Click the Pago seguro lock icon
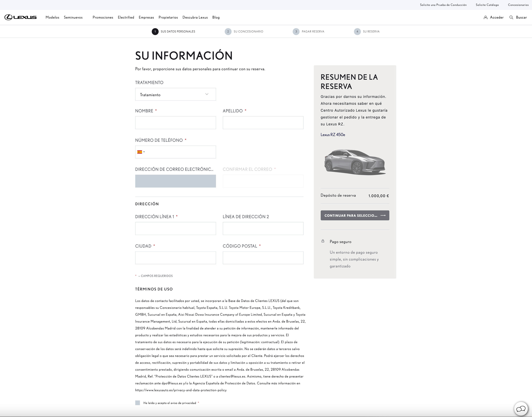532x417 pixels. pyautogui.click(x=323, y=241)
